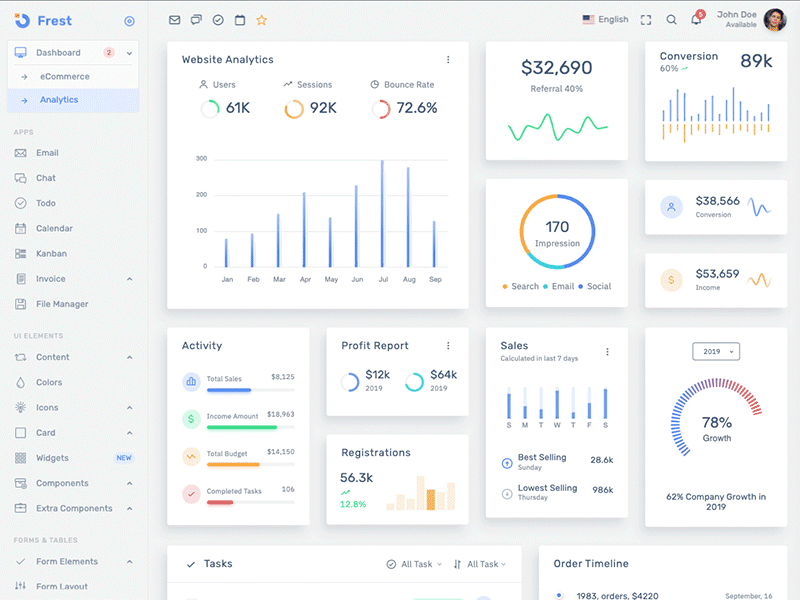Viewport: 800px width, 600px height.
Task: Open notifications bell icon
Action: [696, 20]
